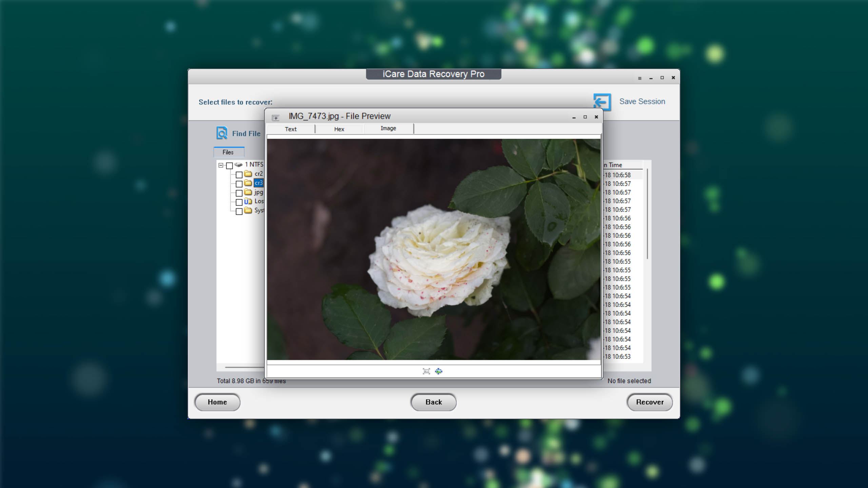Switch to the Text preview tab

click(x=291, y=129)
